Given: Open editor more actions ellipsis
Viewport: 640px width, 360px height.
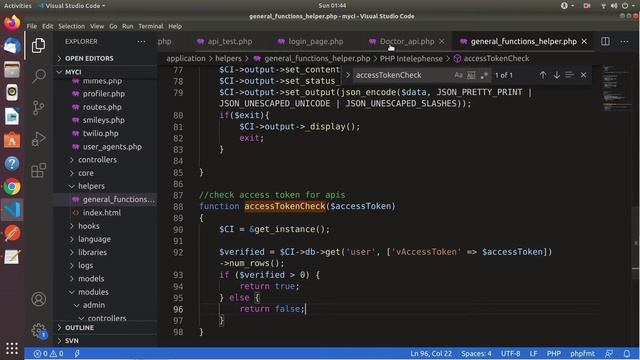Looking at the screenshot, I should click(624, 41).
